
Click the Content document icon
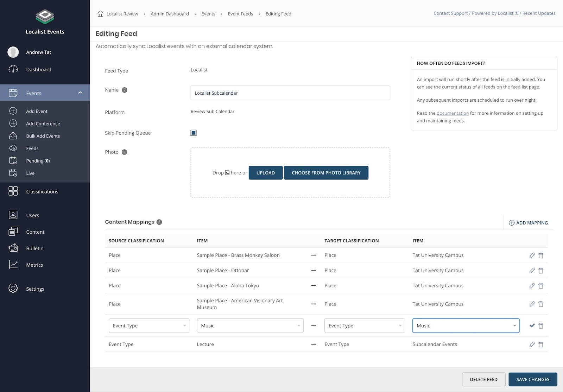(13, 232)
